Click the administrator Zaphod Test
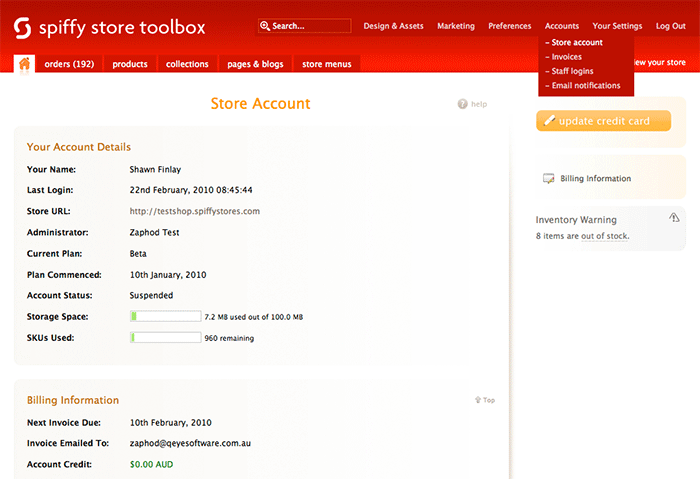Screen dimensions: 700x479 tap(154, 233)
